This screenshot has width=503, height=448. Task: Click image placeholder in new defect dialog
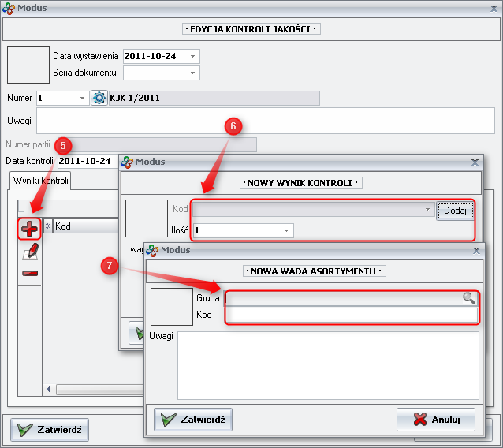[x=172, y=307]
